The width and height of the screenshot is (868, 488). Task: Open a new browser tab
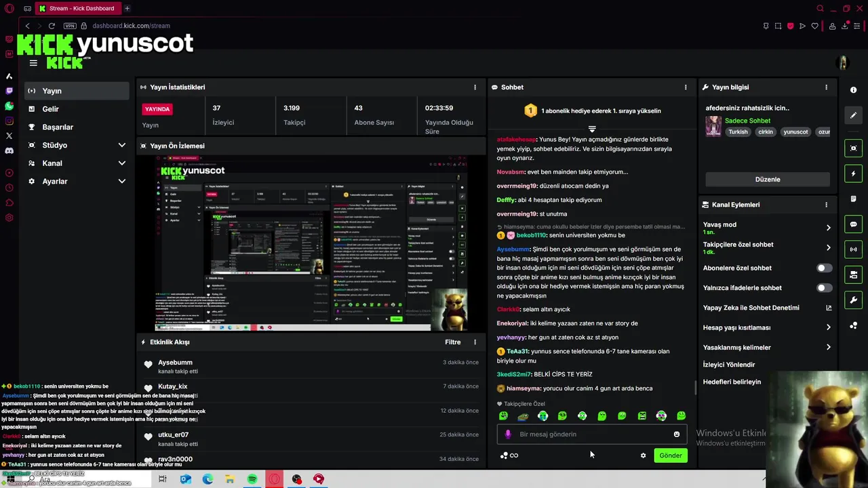(127, 8)
